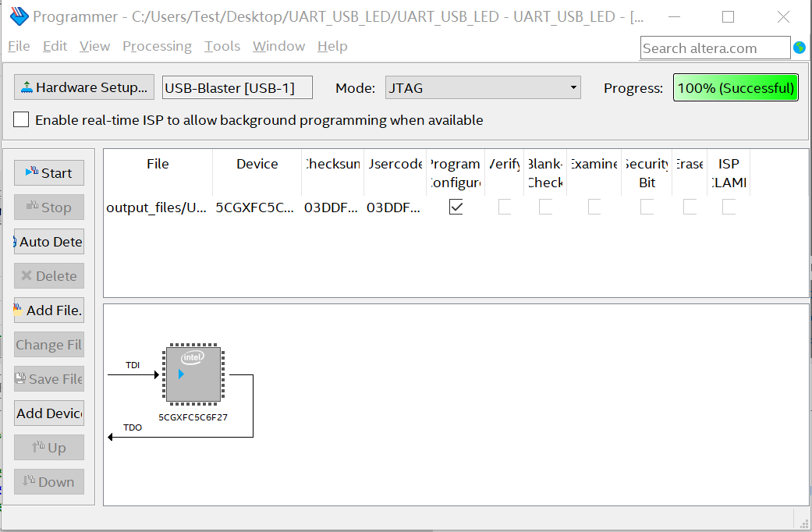Tick the Security Bit checkbox
Viewport: 812px width, 532px height.
647,207
